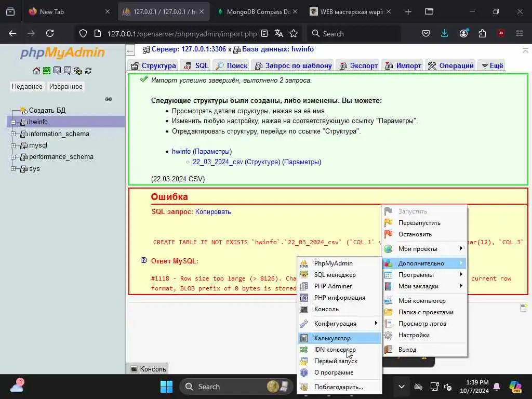Open navigation panel settings gears icon
This screenshot has width=532, height=399.
point(78,71)
